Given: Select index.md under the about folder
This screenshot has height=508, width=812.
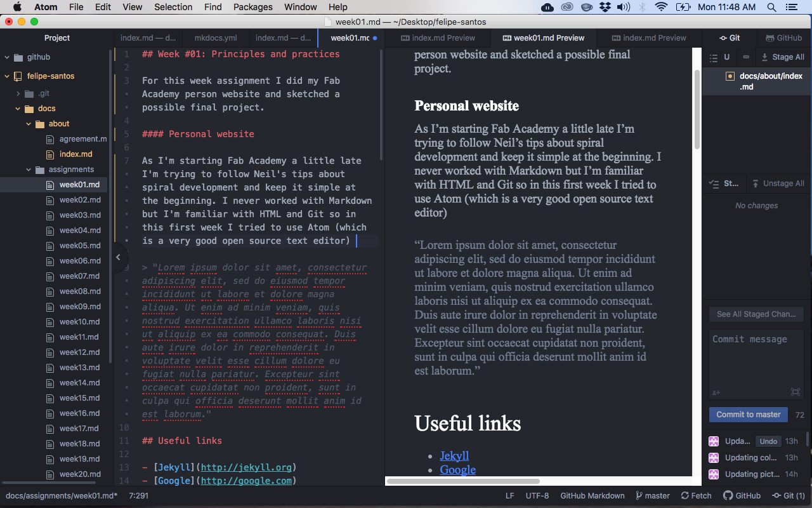Looking at the screenshot, I should [x=75, y=154].
